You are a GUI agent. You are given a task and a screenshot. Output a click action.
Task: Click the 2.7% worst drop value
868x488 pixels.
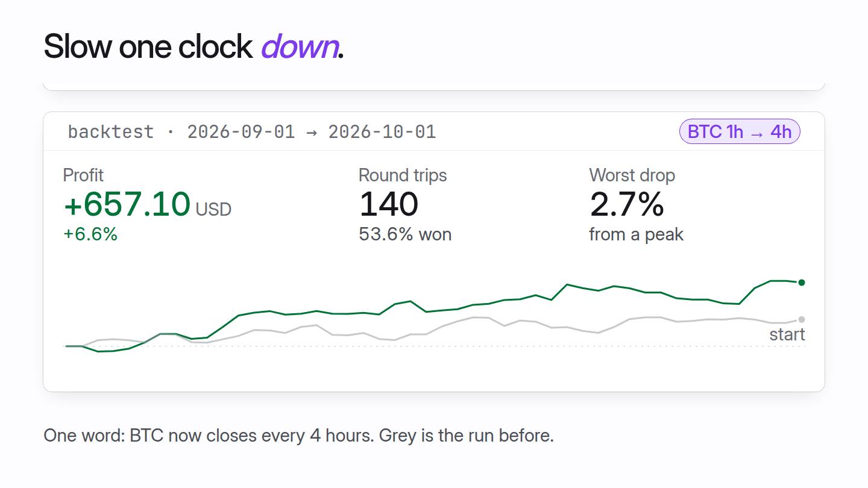[x=626, y=204]
